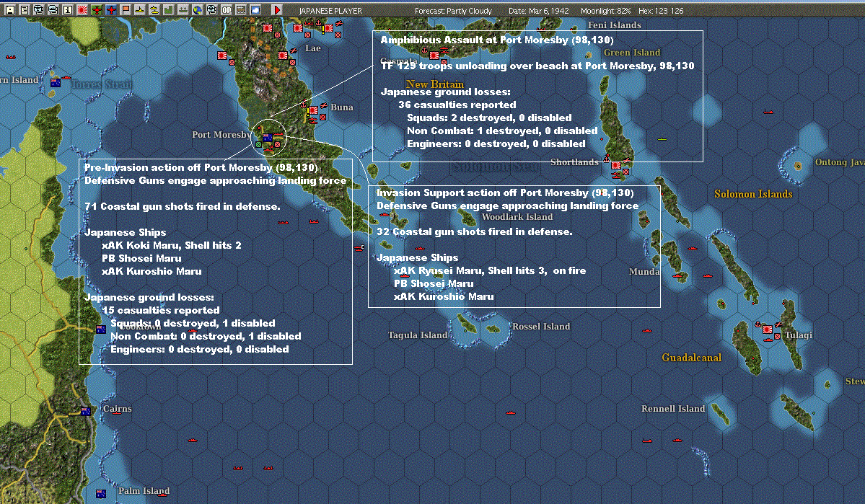Click the 'Port Moresby' map label
The height and width of the screenshot is (504, 865).
pos(221,135)
